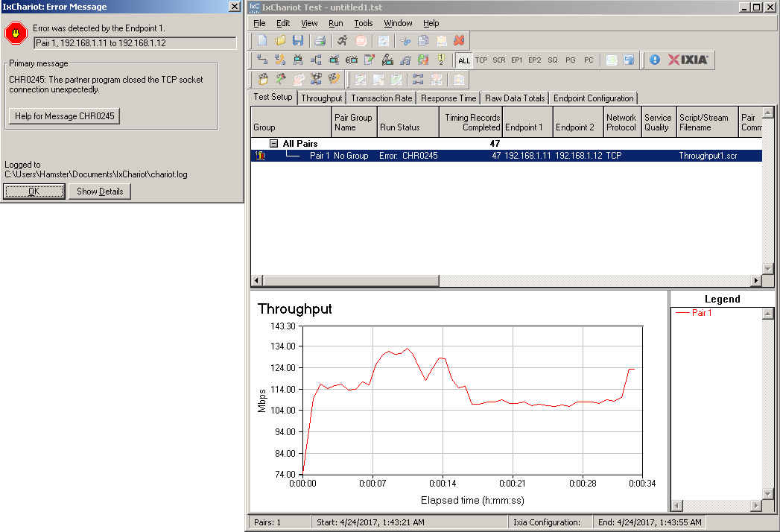
Task: Create a new test with the blank page icon
Action: point(262,41)
